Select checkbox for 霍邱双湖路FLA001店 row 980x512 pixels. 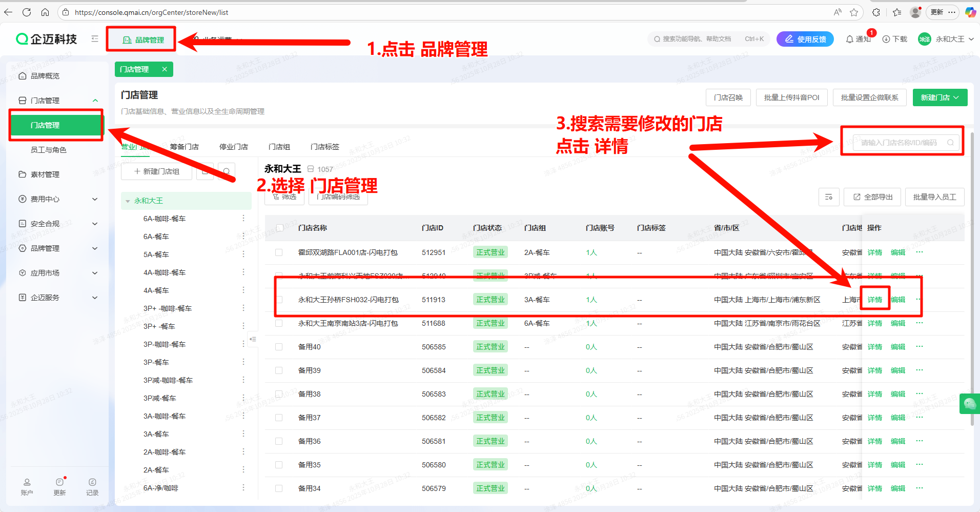[x=279, y=252]
